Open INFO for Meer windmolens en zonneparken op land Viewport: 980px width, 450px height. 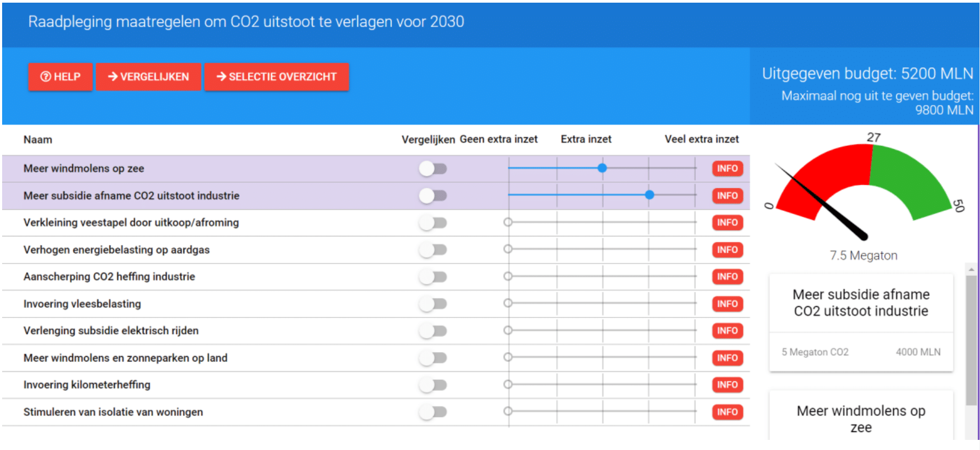coord(727,358)
